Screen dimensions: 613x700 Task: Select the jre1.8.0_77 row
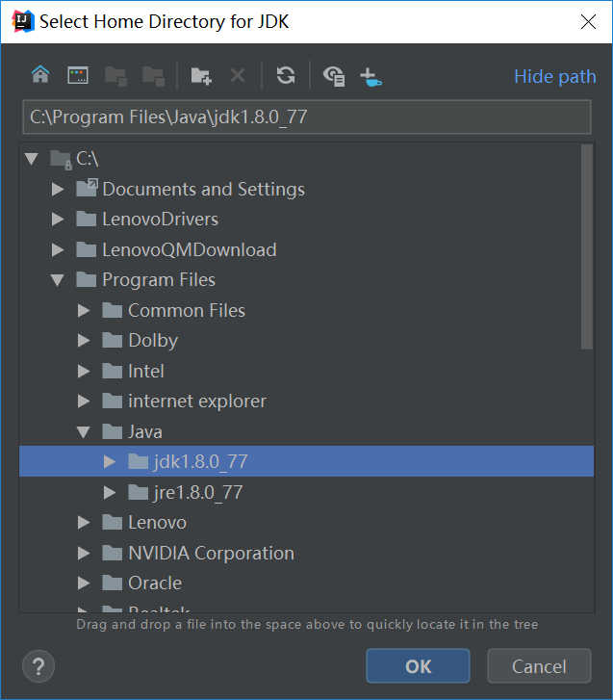click(306, 492)
